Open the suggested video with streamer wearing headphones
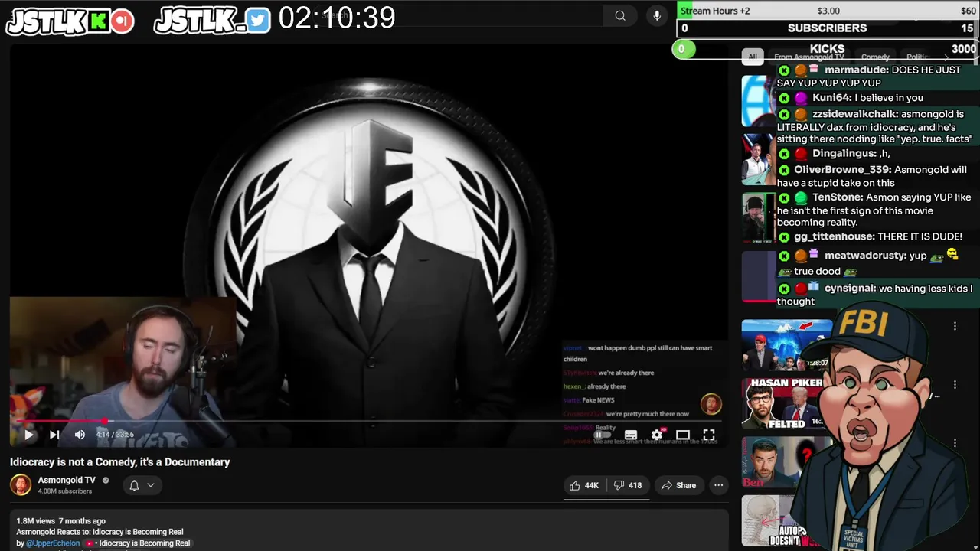Screen dimensions: 980x551 [758, 218]
